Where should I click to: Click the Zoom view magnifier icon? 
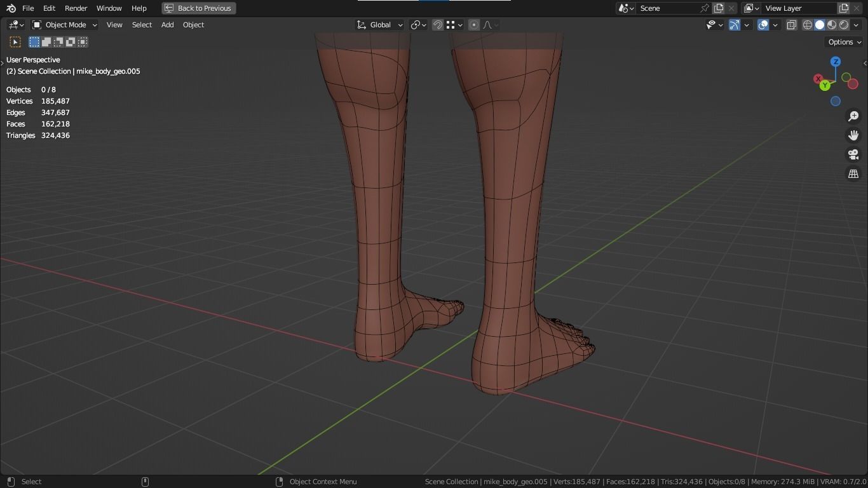click(x=853, y=116)
